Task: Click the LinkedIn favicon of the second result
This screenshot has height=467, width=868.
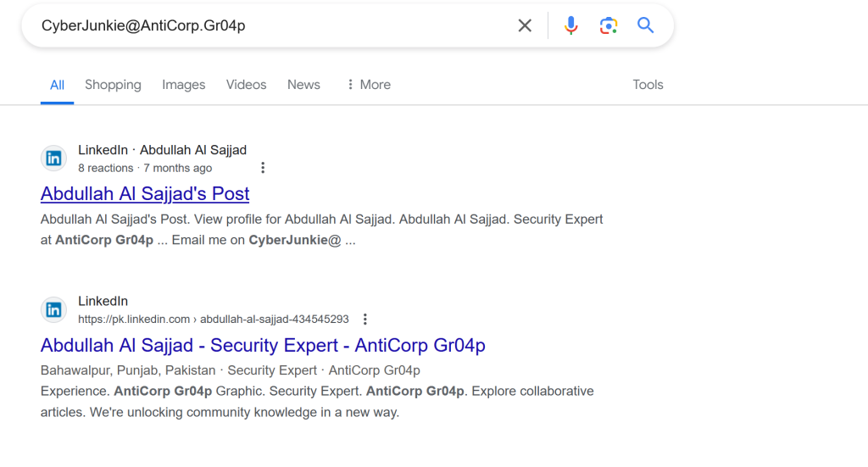Action: tap(53, 309)
